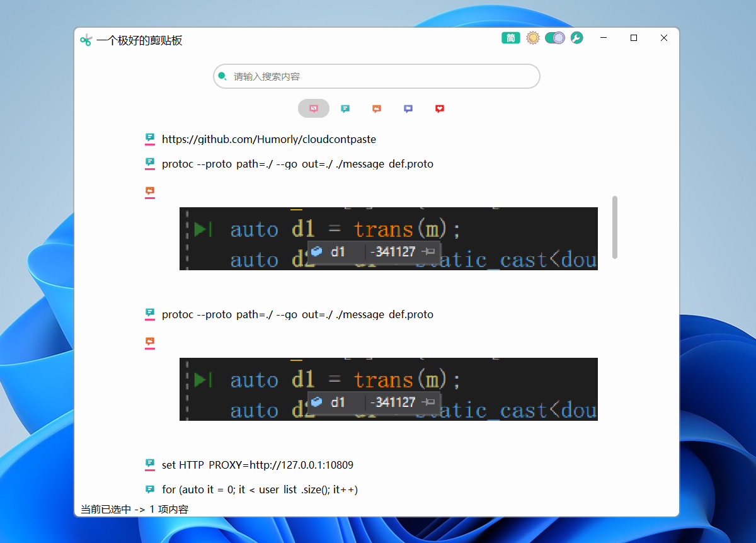Select the red heart favorites tab
Image resolution: width=756 pixels, height=543 pixels.
tap(440, 108)
